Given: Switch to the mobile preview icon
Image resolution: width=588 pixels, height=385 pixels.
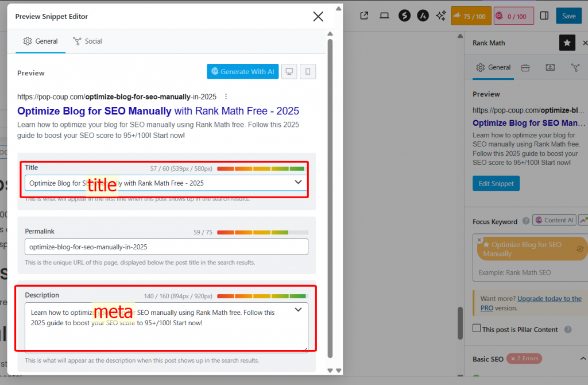Looking at the screenshot, I should (x=308, y=71).
